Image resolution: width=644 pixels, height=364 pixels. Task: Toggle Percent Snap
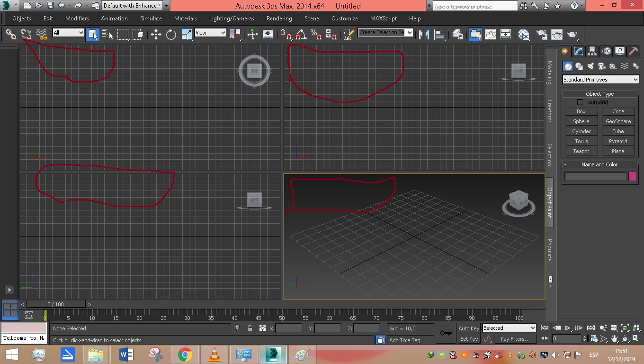[316, 34]
